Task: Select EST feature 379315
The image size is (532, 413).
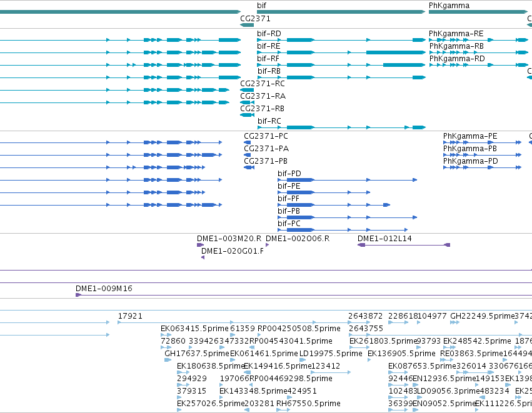Action: [191, 391]
